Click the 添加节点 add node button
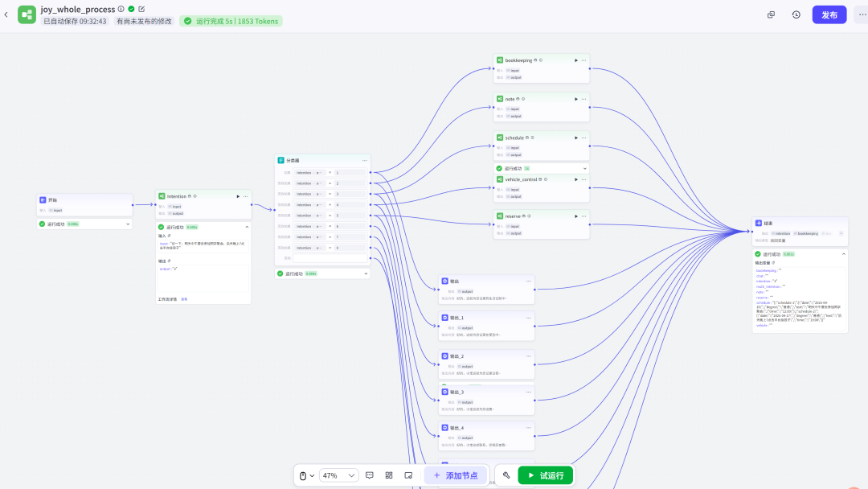The image size is (868, 489). pyautogui.click(x=456, y=475)
